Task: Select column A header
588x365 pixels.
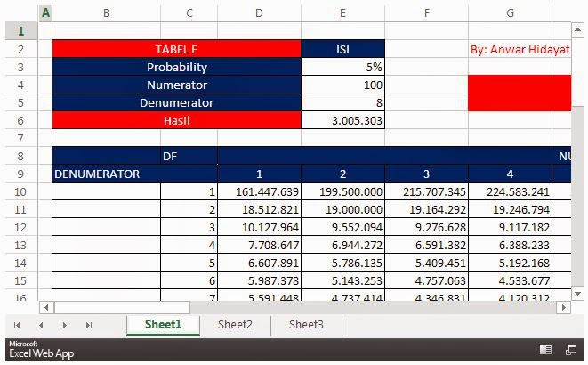Action: (x=45, y=13)
